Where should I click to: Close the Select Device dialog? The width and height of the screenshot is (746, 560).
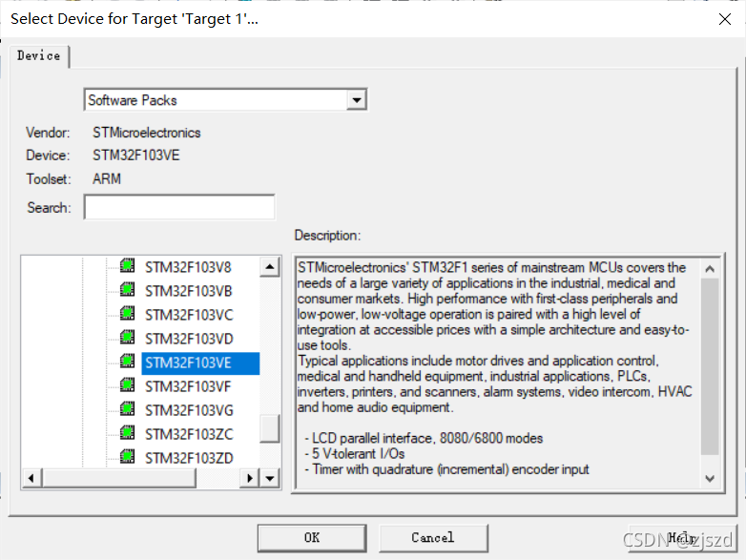[x=725, y=19]
